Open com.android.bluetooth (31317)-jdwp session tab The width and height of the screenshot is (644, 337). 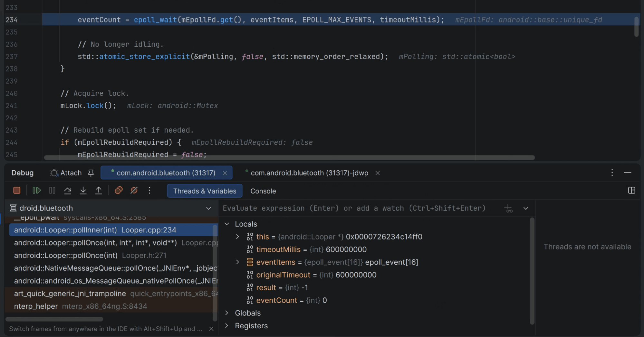[309, 173]
